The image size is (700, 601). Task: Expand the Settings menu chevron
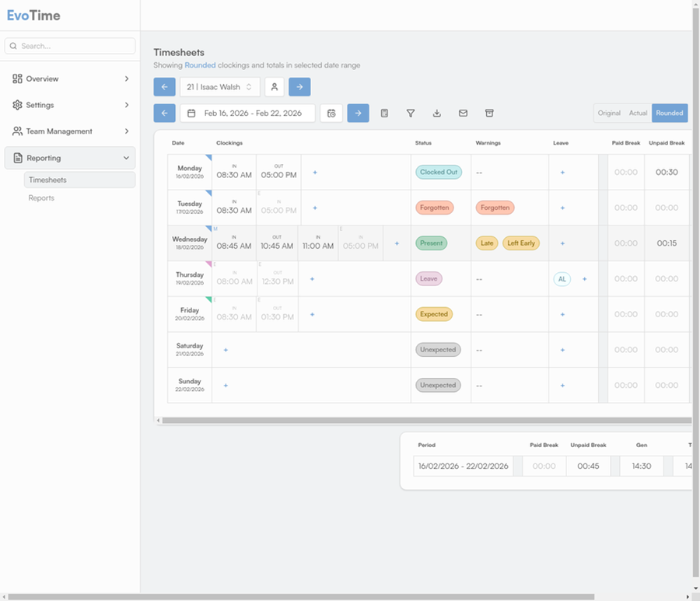coord(127,105)
